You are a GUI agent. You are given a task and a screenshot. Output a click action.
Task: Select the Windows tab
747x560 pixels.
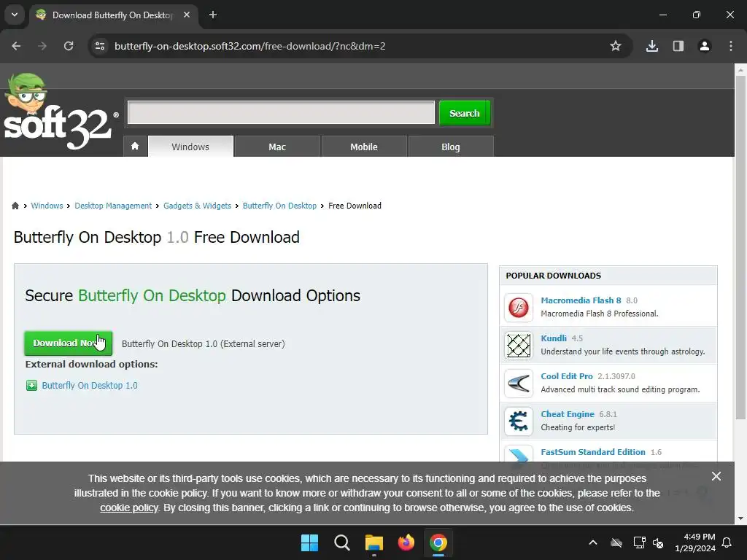pos(190,147)
